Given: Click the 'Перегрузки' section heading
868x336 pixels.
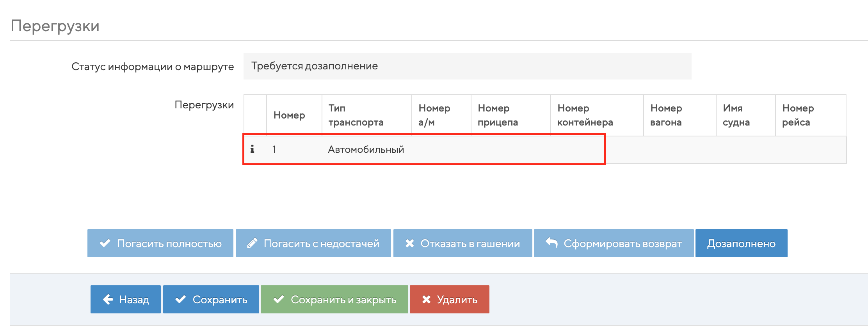Looking at the screenshot, I should 55,26.
